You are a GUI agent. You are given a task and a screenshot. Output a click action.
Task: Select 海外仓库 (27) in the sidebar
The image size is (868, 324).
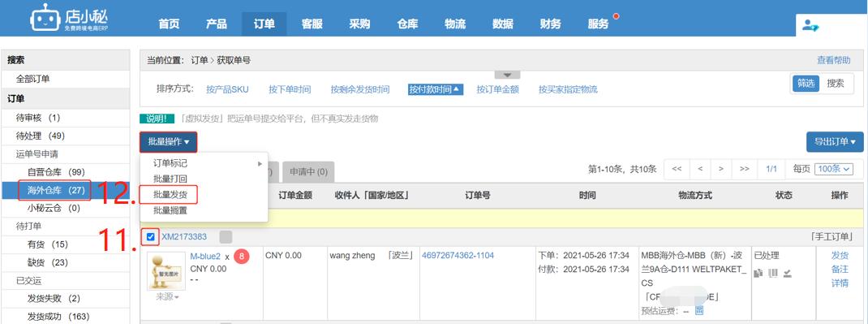click(66, 191)
